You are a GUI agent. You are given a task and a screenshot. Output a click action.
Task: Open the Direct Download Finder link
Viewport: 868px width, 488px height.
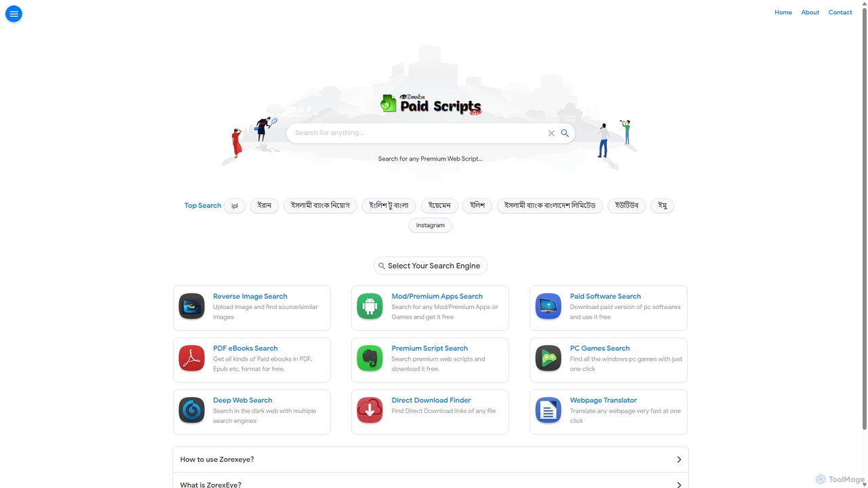coord(431,401)
